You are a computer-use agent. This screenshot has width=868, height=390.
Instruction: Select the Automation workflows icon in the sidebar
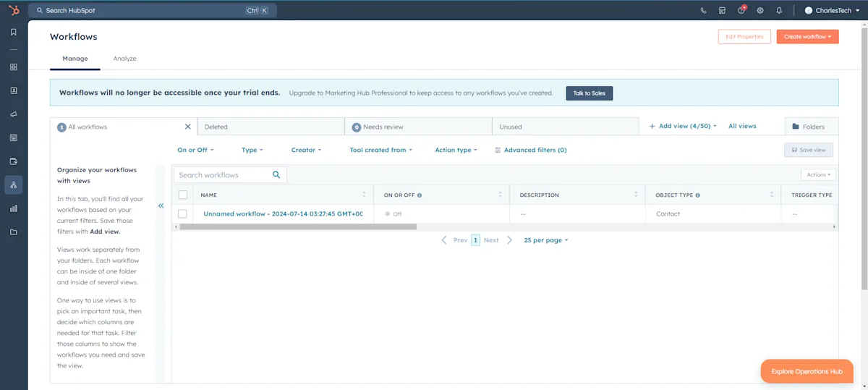tap(13, 185)
